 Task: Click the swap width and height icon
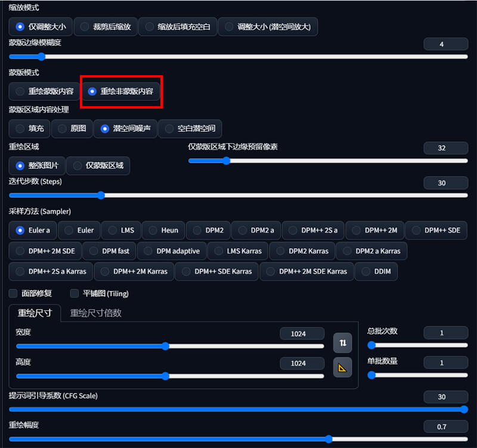click(342, 343)
